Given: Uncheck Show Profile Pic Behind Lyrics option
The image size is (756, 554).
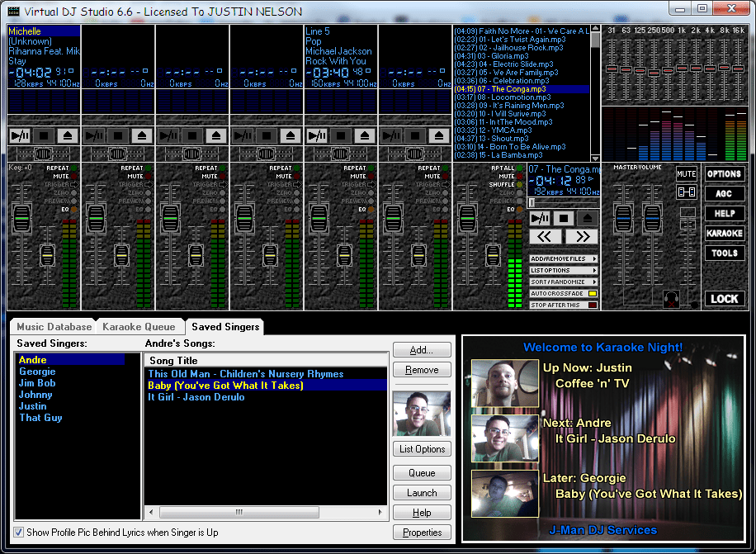Looking at the screenshot, I should [18, 532].
